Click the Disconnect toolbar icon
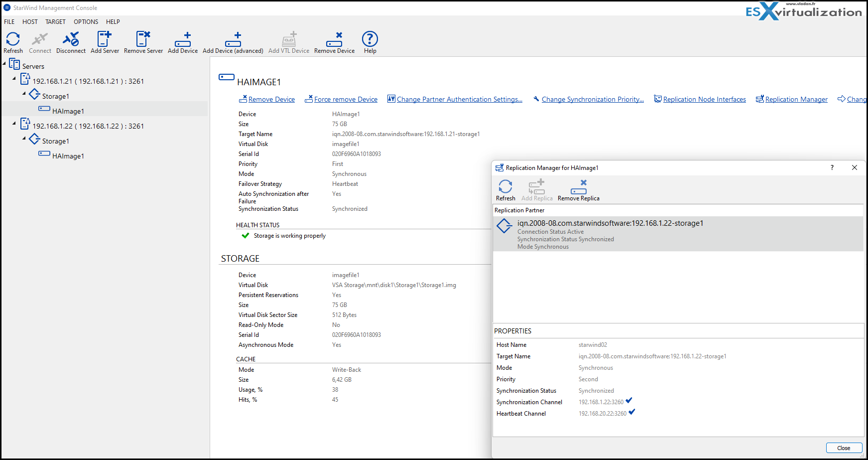 (71, 39)
